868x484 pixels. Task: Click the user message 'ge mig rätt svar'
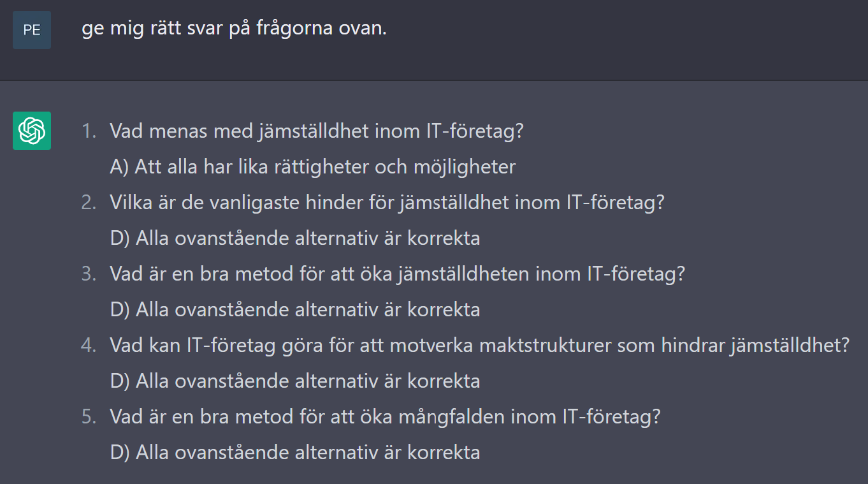tap(234, 29)
